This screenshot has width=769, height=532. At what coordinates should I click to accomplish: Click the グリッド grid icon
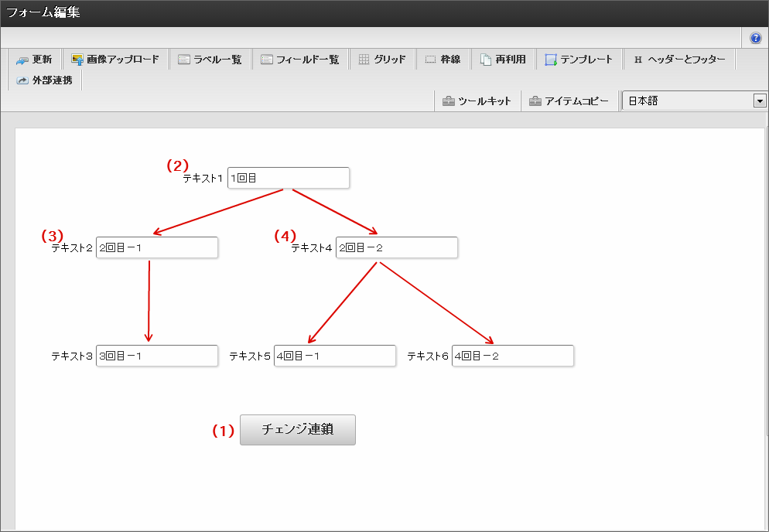364,60
